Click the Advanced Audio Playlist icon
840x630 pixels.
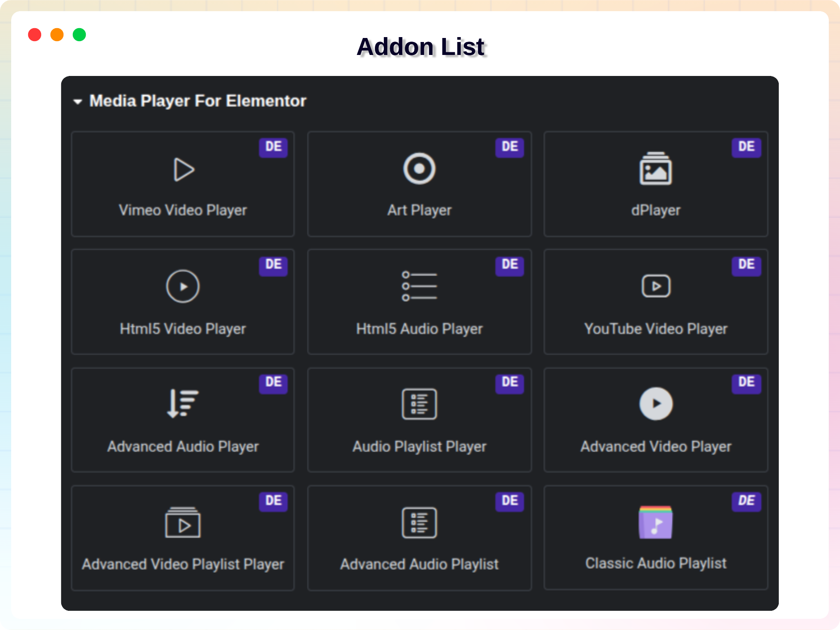pyautogui.click(x=419, y=522)
